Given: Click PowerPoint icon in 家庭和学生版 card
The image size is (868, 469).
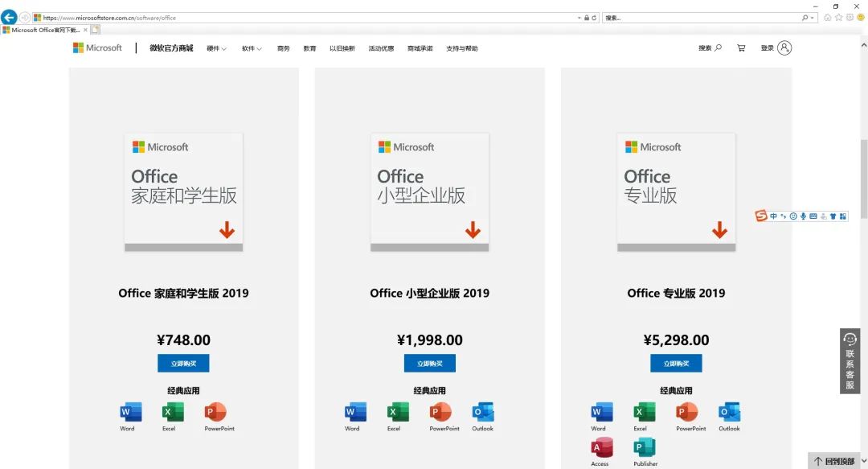Looking at the screenshot, I should click(215, 412).
